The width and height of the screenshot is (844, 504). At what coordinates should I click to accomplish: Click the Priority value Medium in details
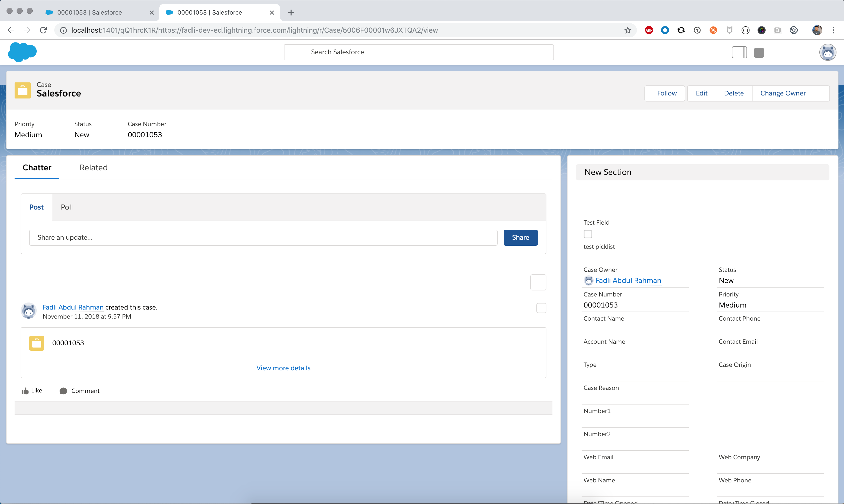732,305
